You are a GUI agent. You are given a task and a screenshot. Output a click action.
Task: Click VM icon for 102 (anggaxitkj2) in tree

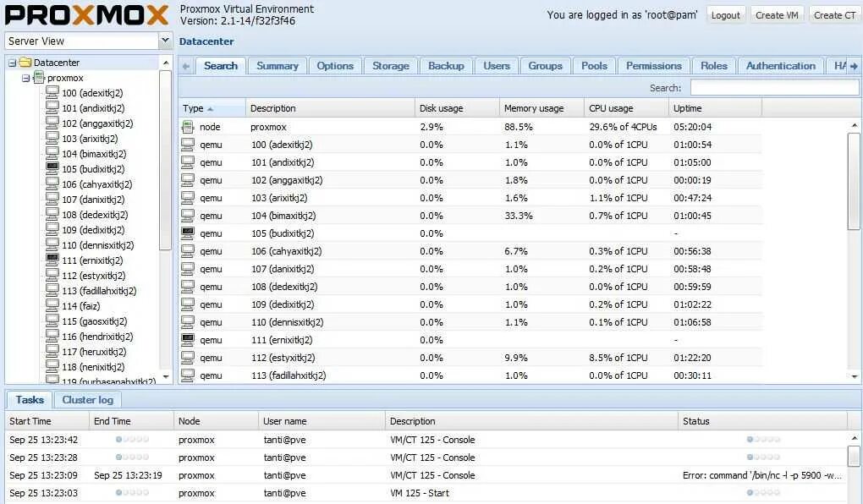[x=52, y=123]
